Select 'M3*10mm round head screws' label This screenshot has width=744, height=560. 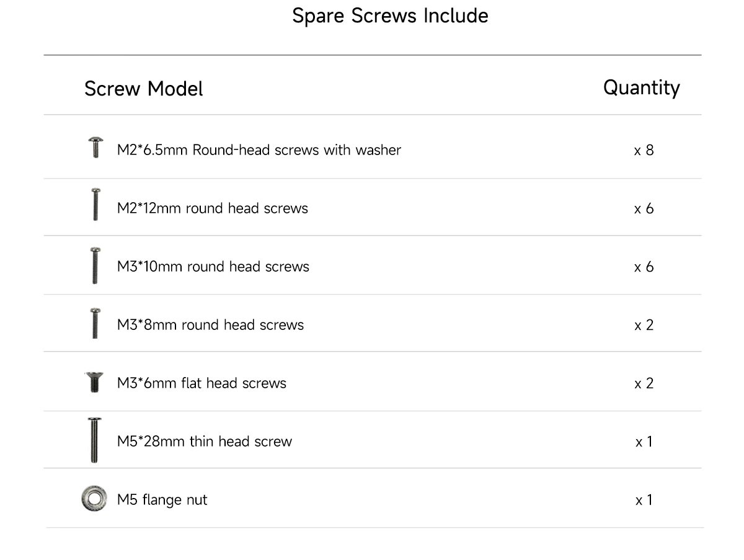(213, 267)
